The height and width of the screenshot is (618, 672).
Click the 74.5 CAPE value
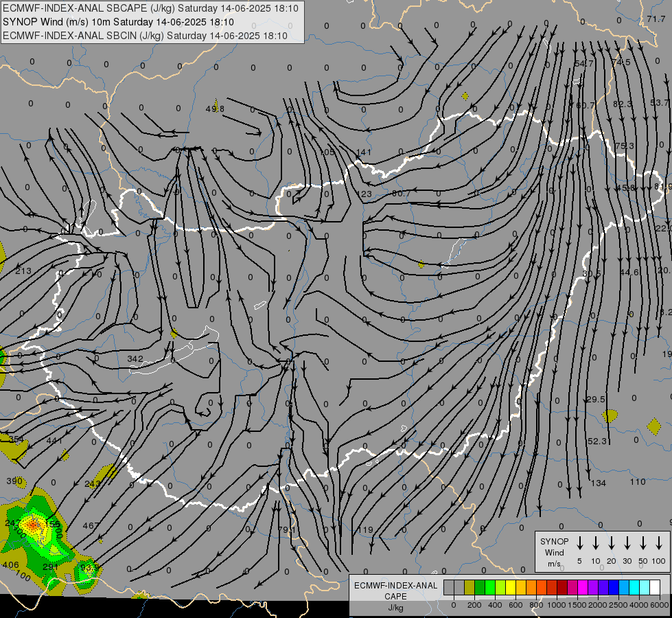point(621,62)
